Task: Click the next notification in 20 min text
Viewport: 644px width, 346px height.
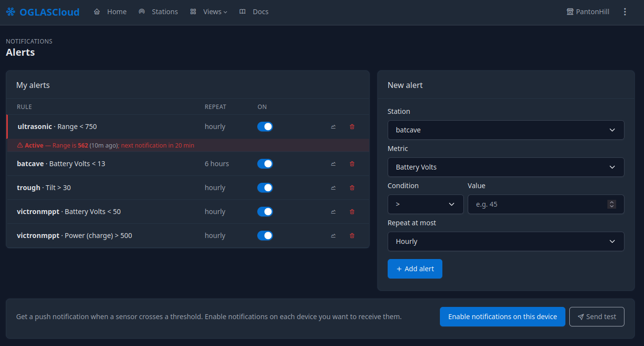Action: tap(158, 146)
